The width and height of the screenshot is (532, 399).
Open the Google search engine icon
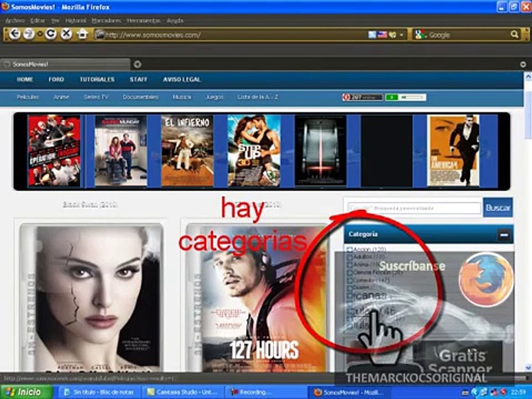click(x=420, y=34)
